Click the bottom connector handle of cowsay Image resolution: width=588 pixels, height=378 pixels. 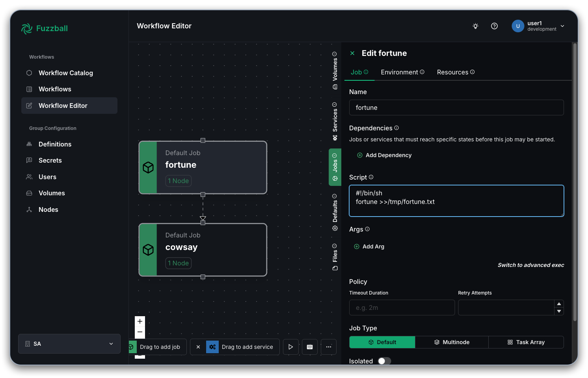coord(203,277)
